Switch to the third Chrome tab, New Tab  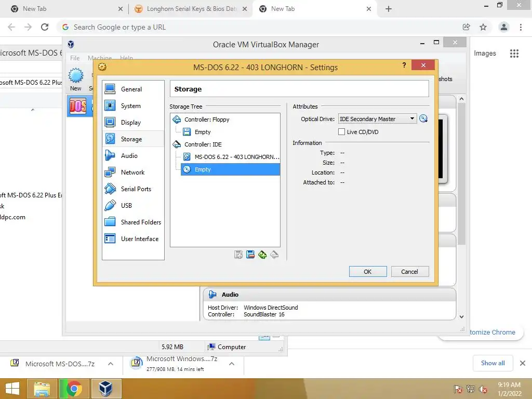click(314, 9)
